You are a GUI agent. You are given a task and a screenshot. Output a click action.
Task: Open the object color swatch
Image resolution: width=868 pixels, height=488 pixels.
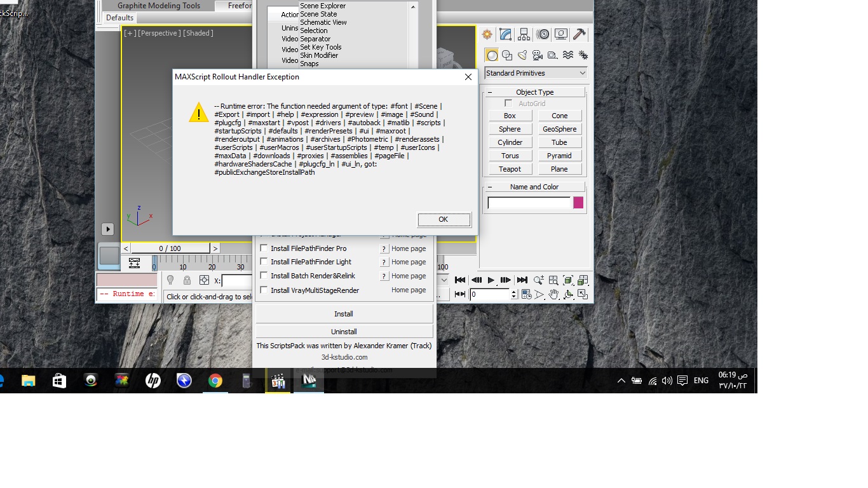[x=578, y=203]
